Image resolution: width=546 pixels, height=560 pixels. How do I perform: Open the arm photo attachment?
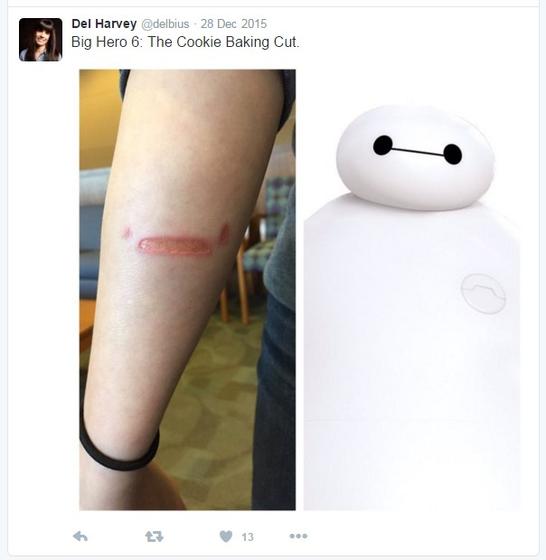tap(187, 290)
